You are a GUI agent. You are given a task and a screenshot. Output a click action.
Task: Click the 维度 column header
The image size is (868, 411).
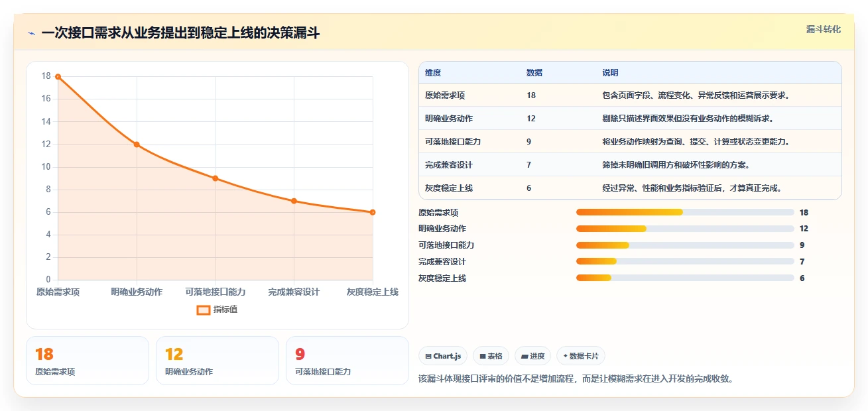coord(433,72)
